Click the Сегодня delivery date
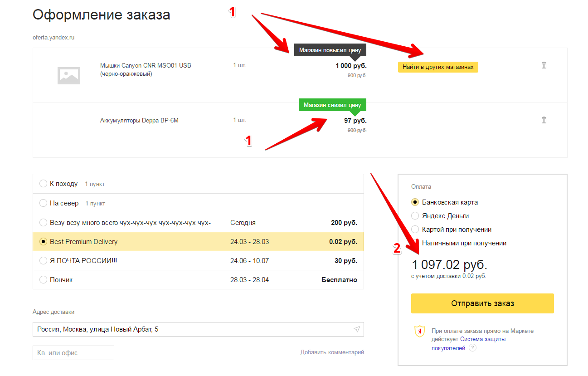 (x=243, y=223)
